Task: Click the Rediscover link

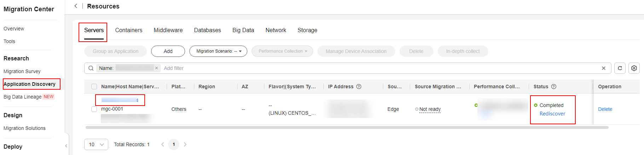Action: 552,114
